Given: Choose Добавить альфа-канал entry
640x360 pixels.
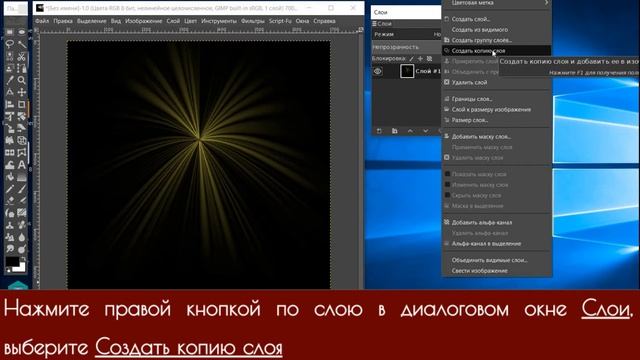Looking at the screenshot, I should pos(497,222).
